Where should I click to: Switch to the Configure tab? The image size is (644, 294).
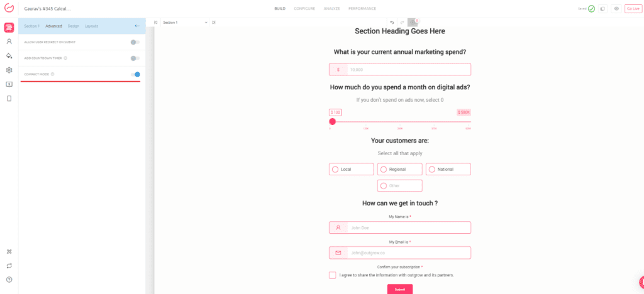click(304, 9)
